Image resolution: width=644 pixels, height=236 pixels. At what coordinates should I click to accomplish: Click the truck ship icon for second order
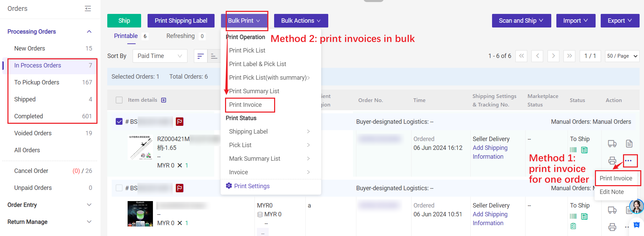612,210
